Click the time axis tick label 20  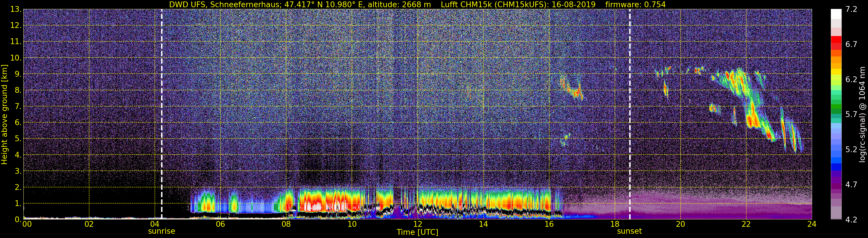(680, 224)
